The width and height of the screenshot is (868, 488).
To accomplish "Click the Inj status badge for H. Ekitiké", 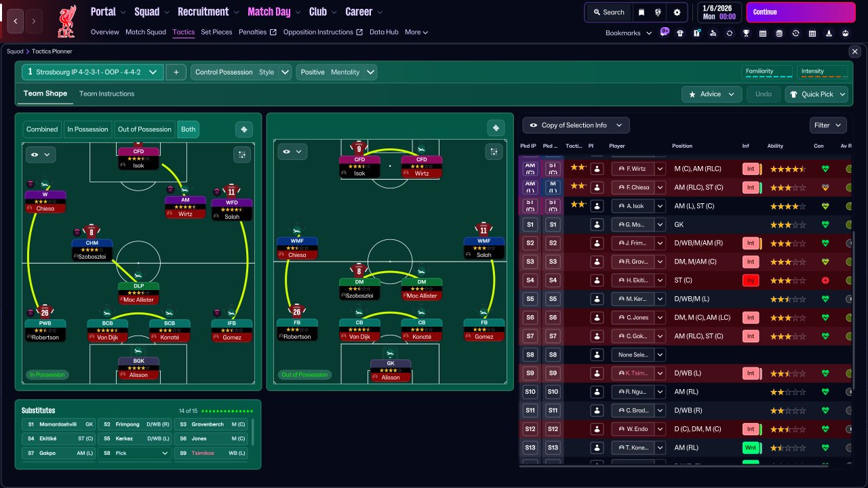I will [x=750, y=281].
